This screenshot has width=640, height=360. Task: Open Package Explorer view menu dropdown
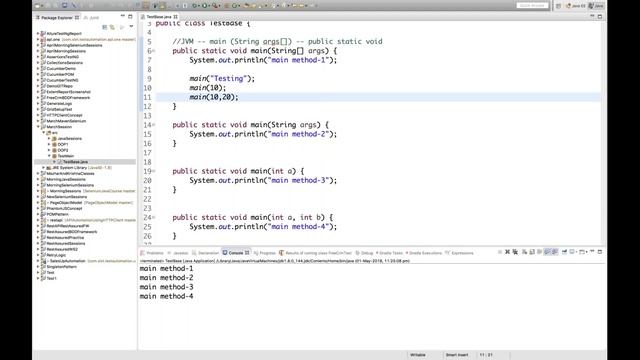131,27
